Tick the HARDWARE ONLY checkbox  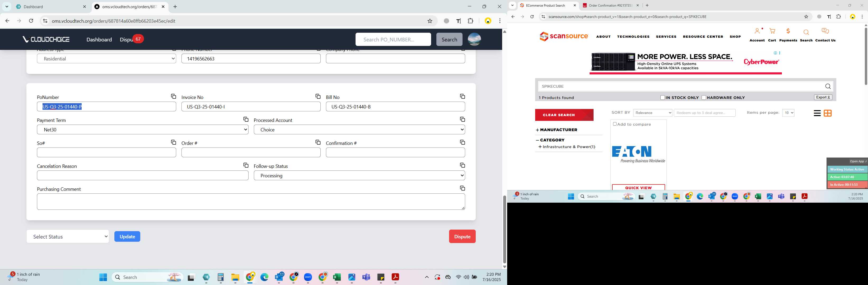[x=703, y=98]
